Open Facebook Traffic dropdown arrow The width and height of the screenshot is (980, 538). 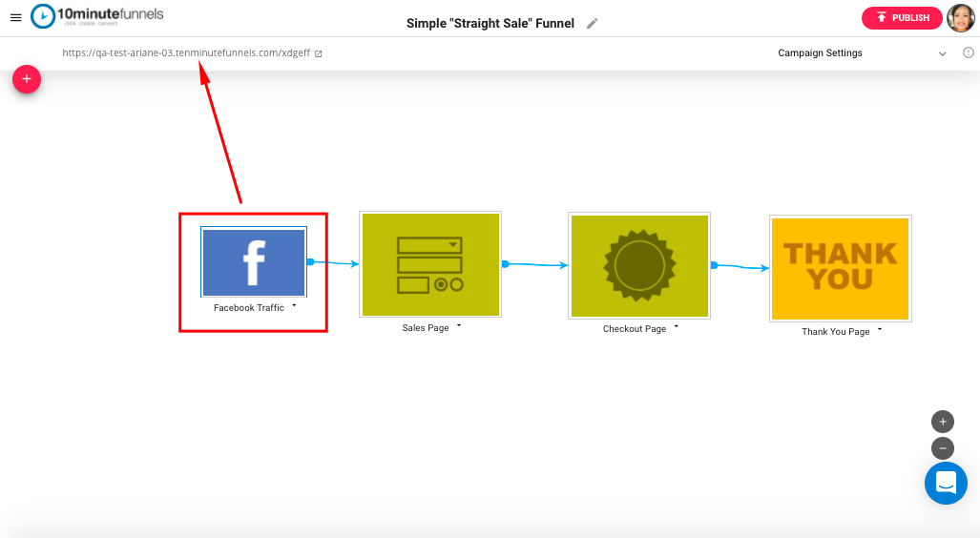click(x=294, y=305)
